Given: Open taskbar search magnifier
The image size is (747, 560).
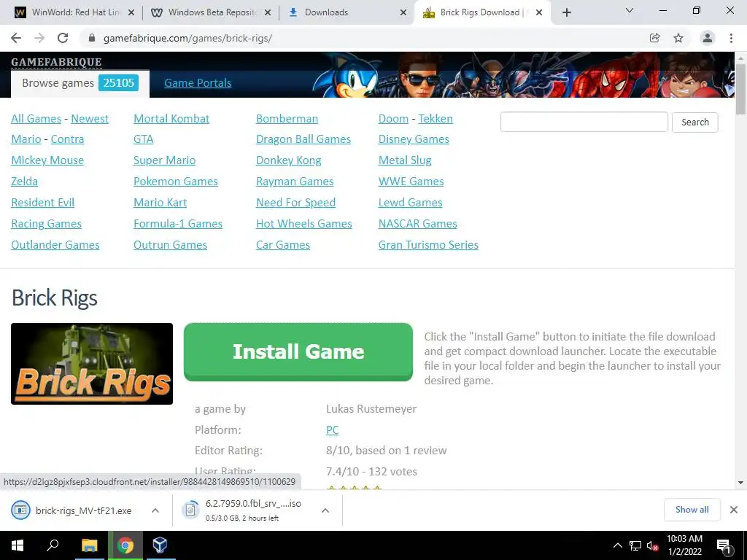Looking at the screenshot, I should tap(53, 545).
